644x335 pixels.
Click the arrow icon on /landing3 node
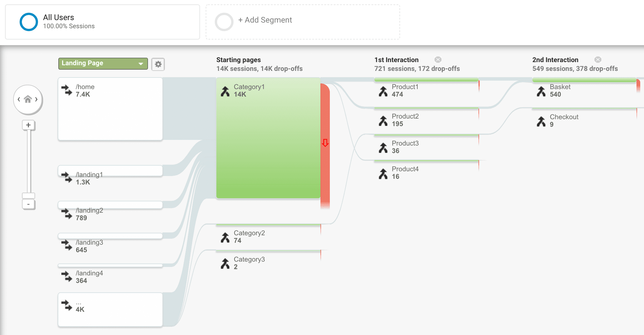pos(66,246)
